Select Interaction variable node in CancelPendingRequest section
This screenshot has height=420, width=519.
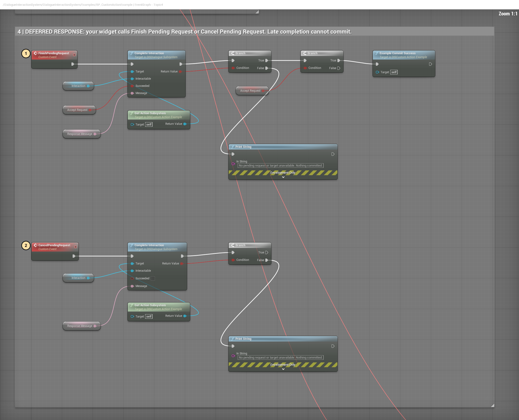[78, 278]
